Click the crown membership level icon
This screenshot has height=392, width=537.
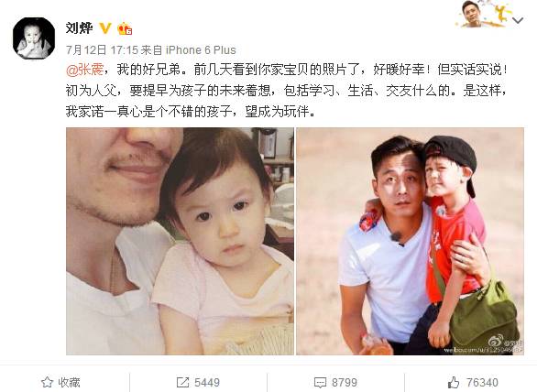click(125, 28)
